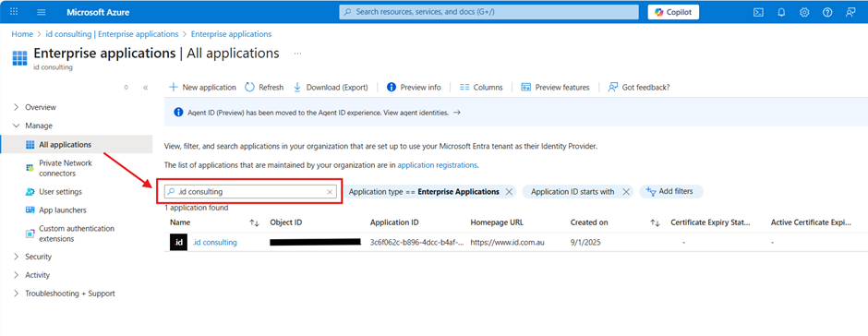The height and width of the screenshot is (336, 868).
Task: Click the info icon in the banner
Action: pos(178,113)
